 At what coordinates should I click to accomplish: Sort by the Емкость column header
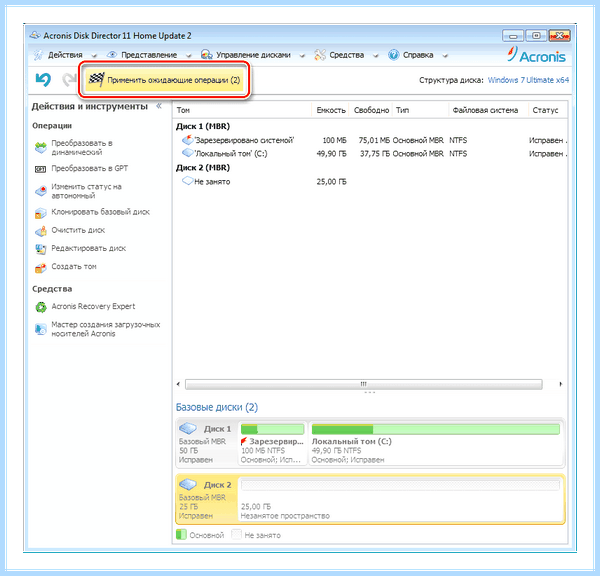(x=330, y=110)
